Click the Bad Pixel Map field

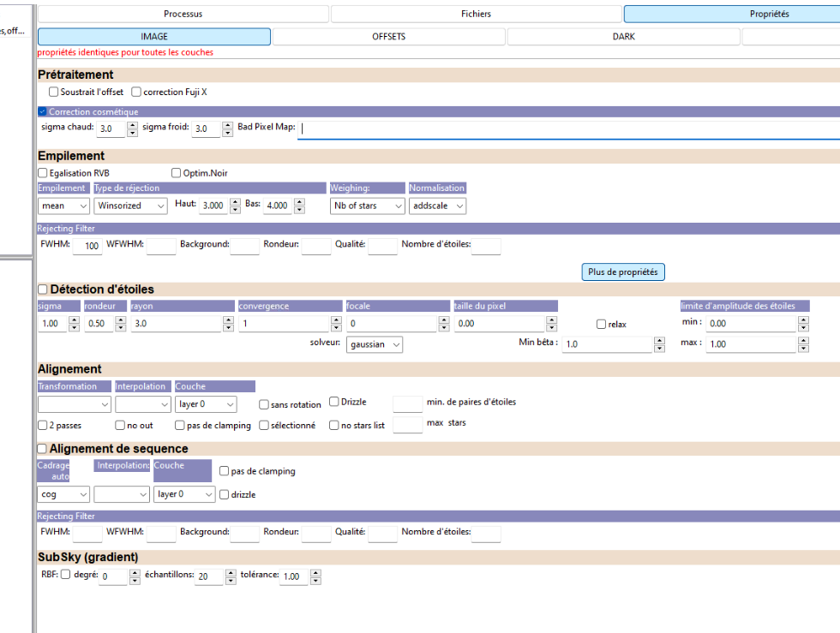point(568,129)
